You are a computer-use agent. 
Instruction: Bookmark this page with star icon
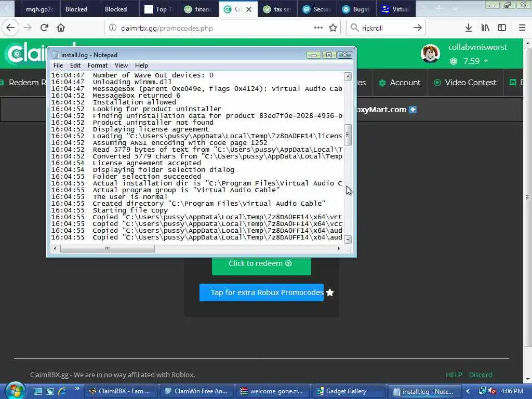pyautogui.click(x=333, y=28)
